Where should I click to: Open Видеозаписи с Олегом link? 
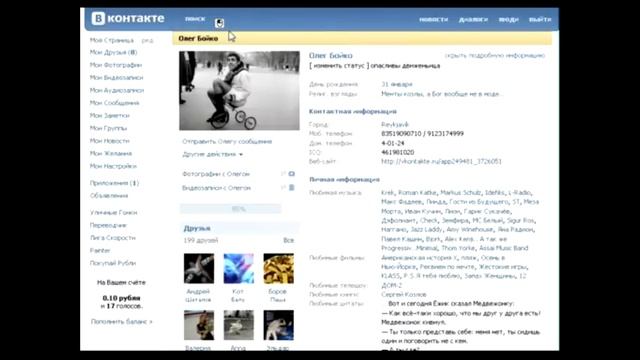[x=216, y=188]
